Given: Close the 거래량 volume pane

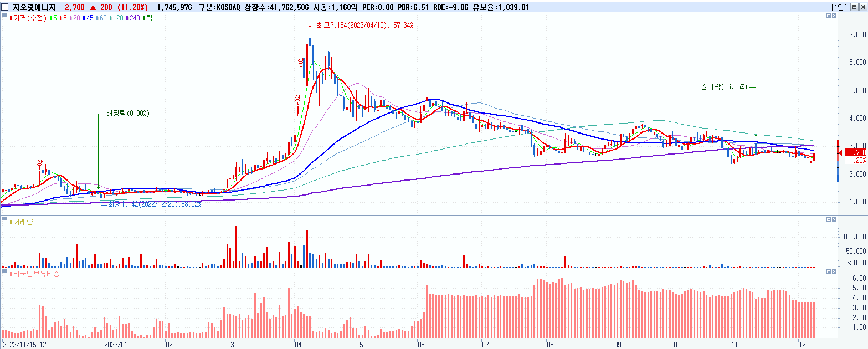Looking at the screenshot, I should [834, 219].
